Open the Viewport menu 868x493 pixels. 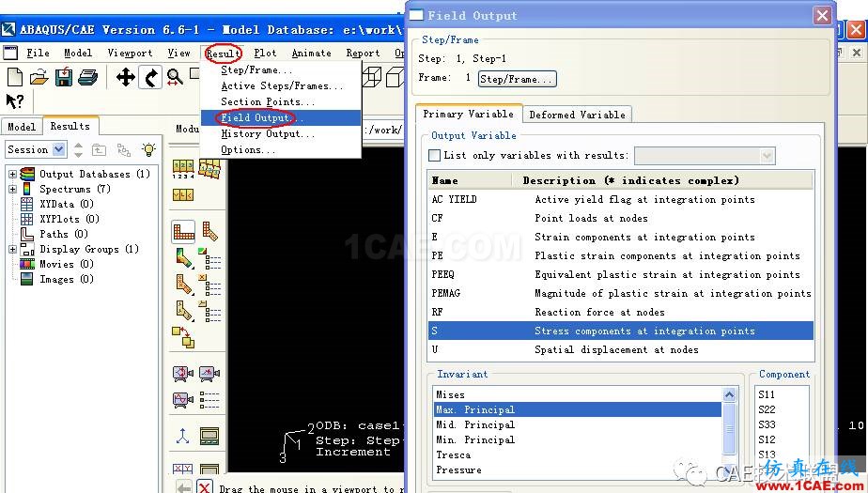130,54
